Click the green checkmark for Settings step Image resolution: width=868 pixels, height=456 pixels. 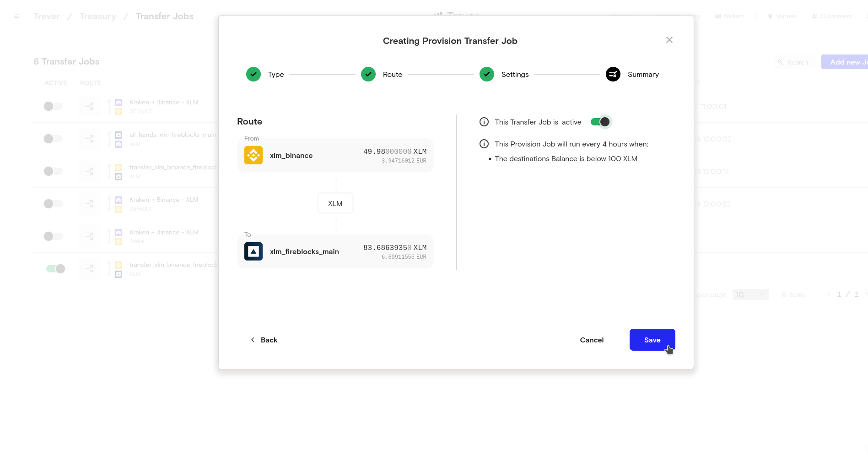pyautogui.click(x=486, y=74)
